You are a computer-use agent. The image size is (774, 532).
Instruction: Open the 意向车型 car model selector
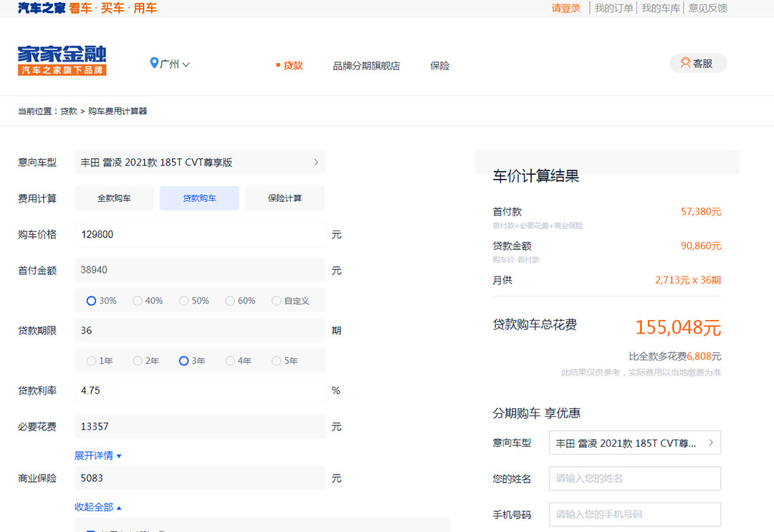199,163
